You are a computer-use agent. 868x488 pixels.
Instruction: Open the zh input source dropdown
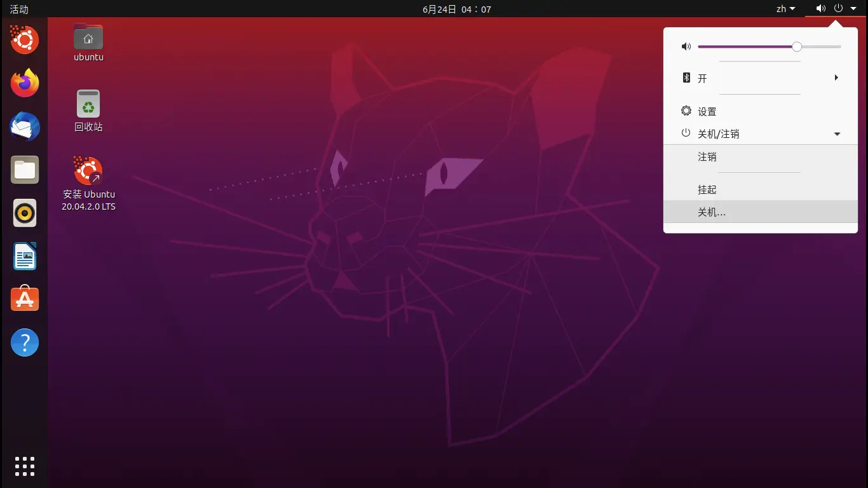pyautogui.click(x=785, y=9)
